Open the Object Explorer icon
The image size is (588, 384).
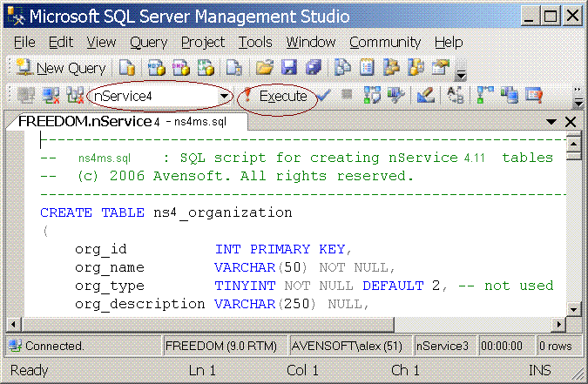click(x=391, y=68)
